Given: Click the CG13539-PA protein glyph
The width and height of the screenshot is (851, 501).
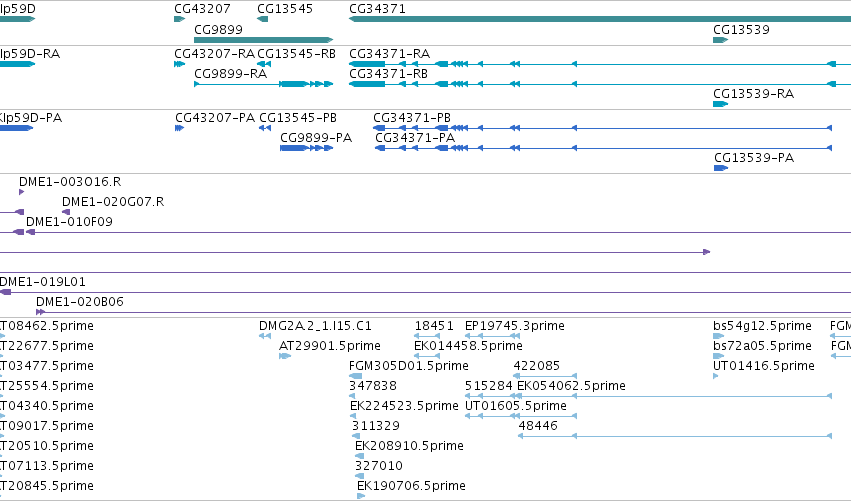Looking at the screenshot, I should [721, 168].
